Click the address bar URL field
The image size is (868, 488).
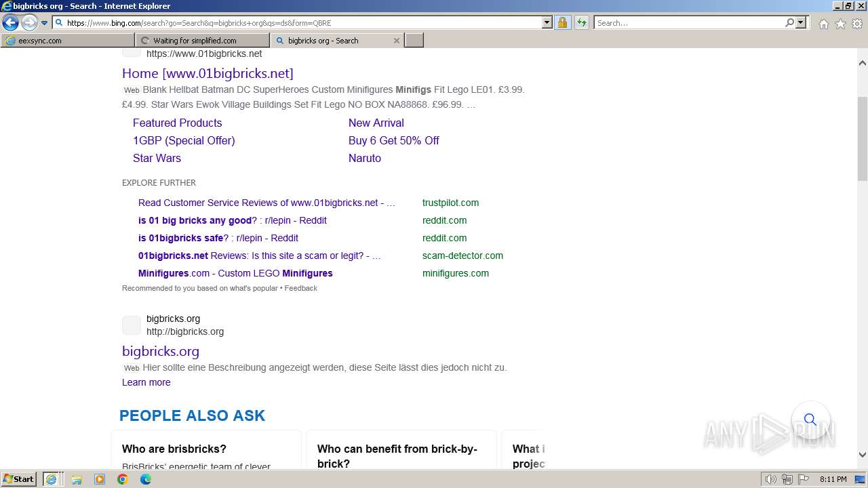297,22
